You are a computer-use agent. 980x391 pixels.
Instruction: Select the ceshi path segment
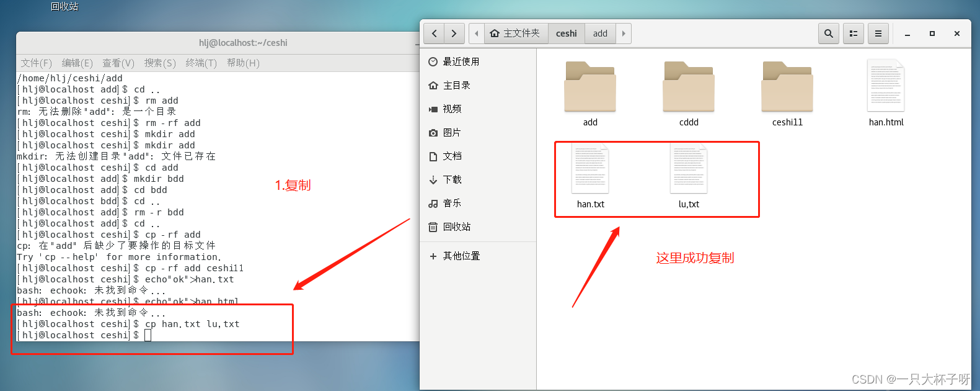[x=566, y=34]
